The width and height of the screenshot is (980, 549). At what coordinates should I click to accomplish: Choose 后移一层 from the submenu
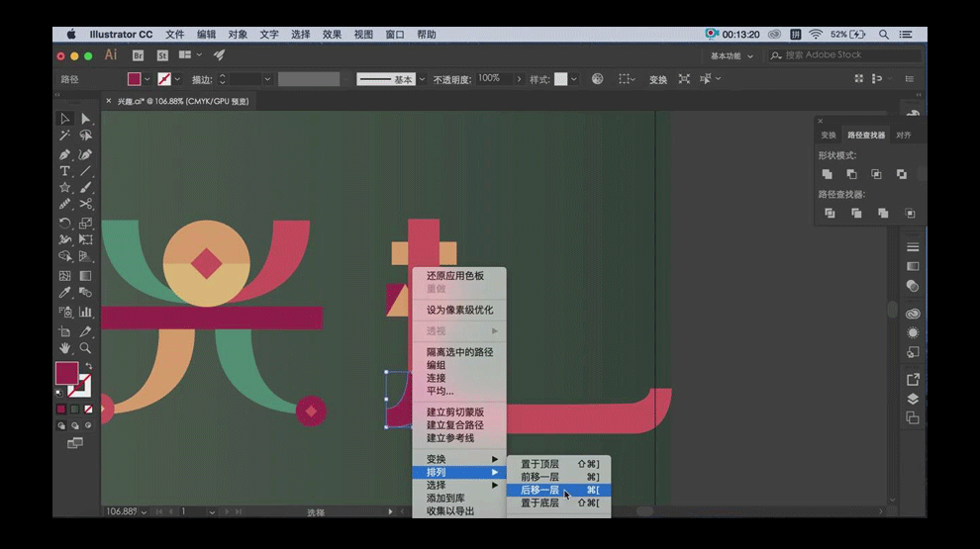pos(540,490)
